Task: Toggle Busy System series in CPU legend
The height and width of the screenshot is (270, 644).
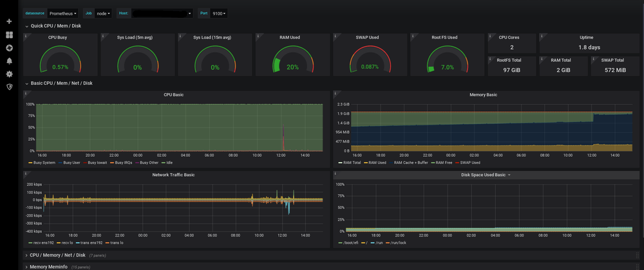Action: [46, 163]
